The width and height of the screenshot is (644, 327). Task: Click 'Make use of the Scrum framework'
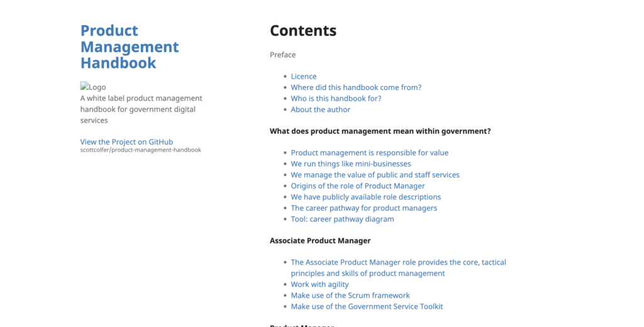point(350,296)
